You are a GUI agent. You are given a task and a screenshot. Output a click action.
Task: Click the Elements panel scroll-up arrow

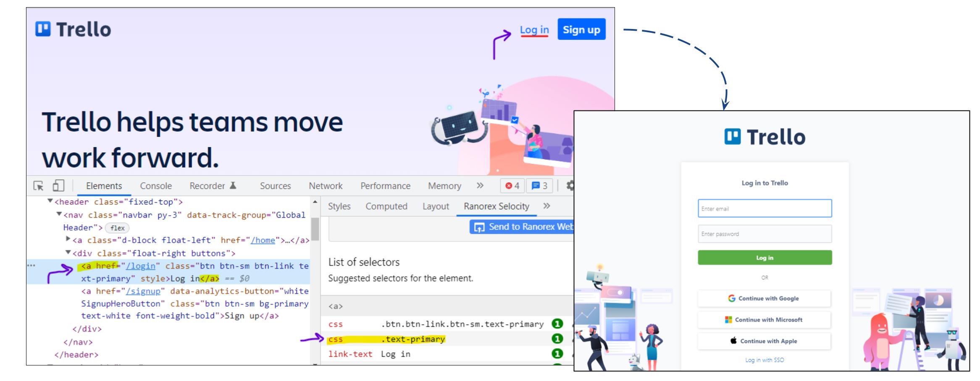click(x=315, y=202)
